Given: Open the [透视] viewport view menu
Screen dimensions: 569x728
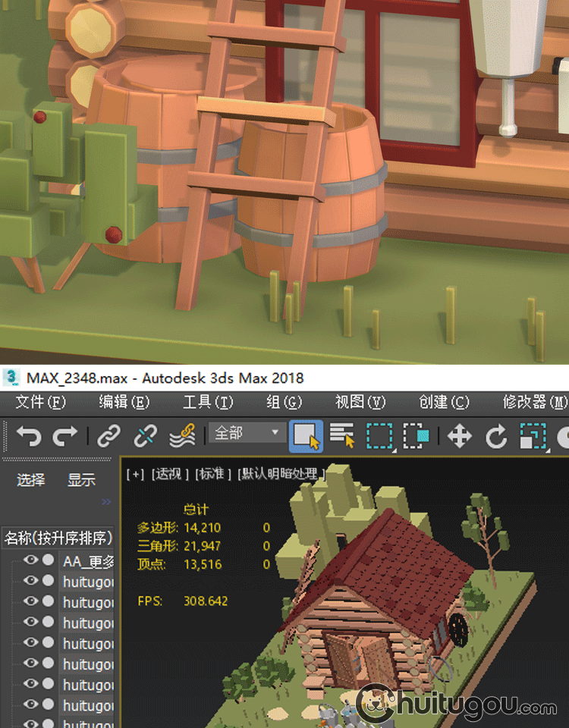Looking at the screenshot, I should 168,474.
